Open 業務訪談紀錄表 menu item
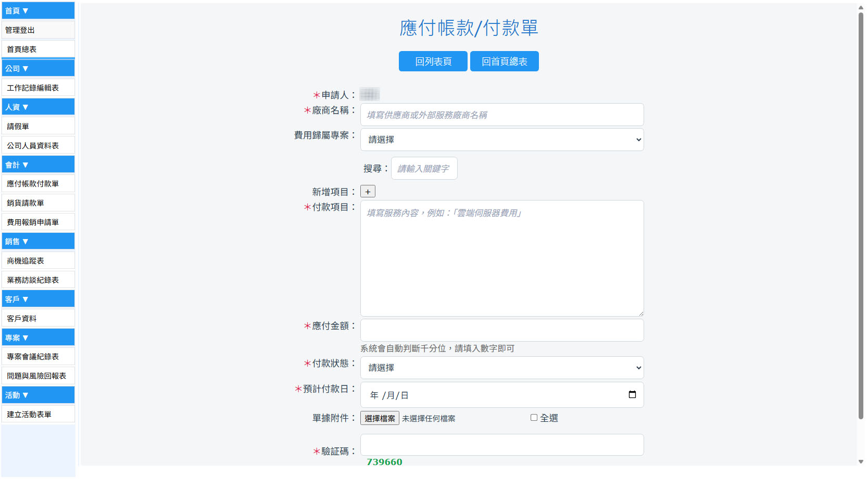Image resolution: width=868 pixels, height=488 pixels. [x=38, y=280]
